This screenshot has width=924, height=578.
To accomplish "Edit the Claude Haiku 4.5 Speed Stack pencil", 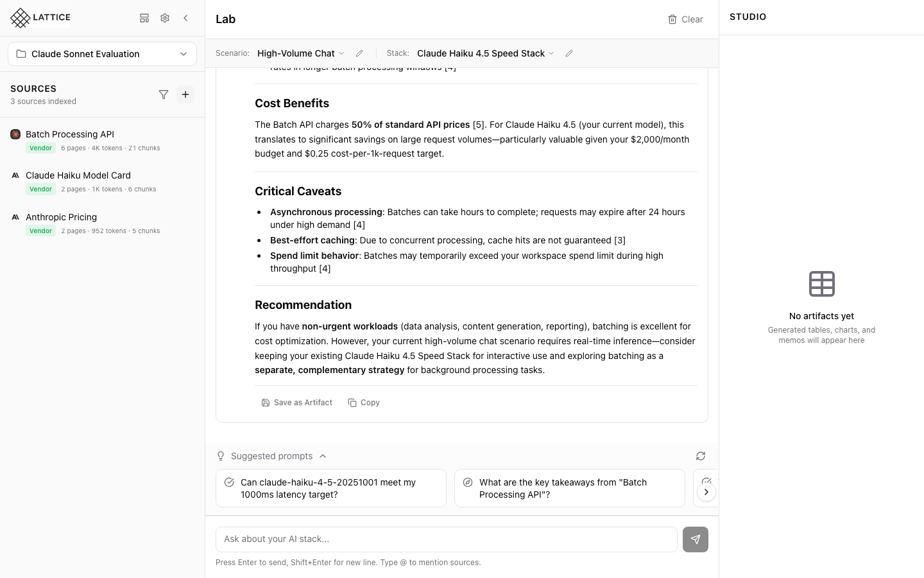I will click(569, 53).
